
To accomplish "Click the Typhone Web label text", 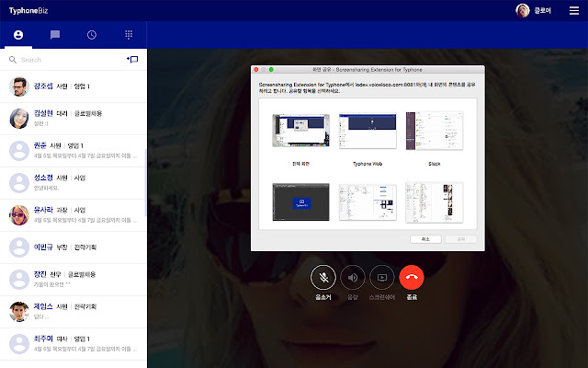I will [367, 164].
